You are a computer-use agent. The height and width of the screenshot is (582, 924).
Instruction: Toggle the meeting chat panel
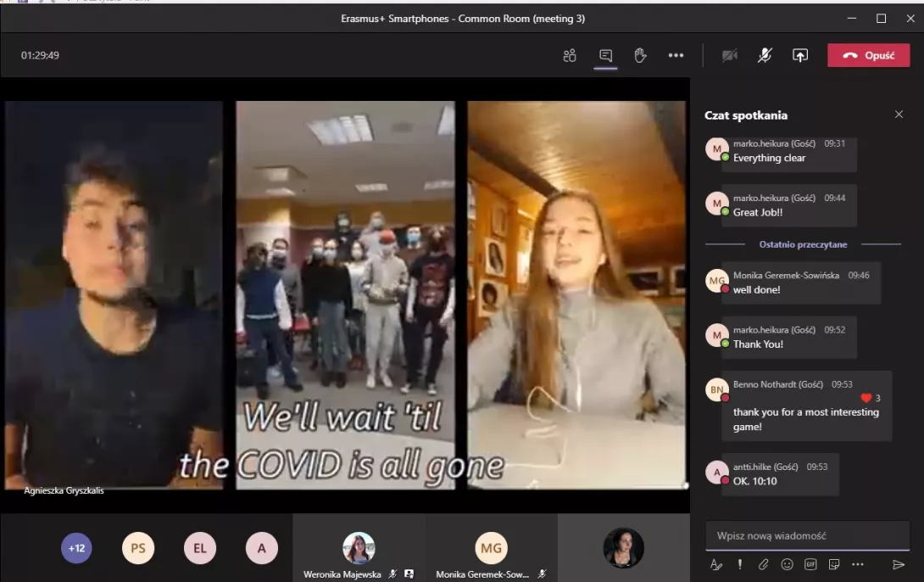(x=605, y=56)
